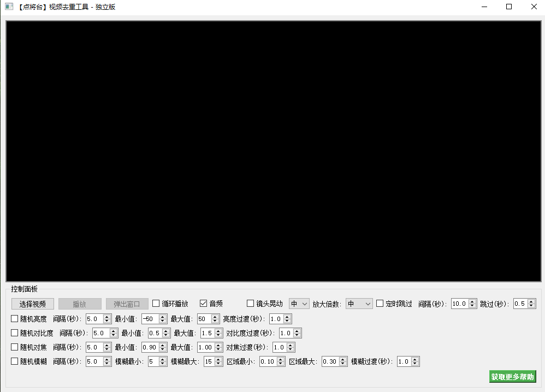Enable the 镜头晃动 camera shake checkbox

250,304
